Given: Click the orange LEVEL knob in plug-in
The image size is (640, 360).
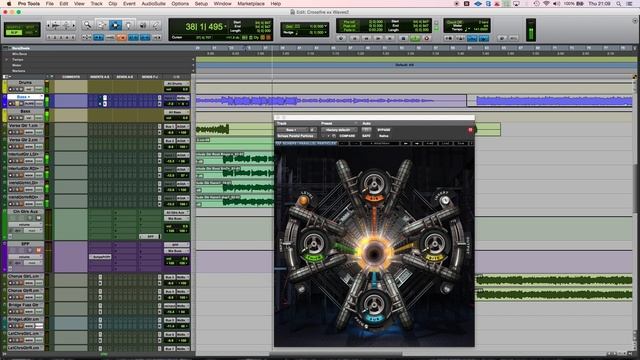Looking at the screenshot, I should click(x=303, y=200).
